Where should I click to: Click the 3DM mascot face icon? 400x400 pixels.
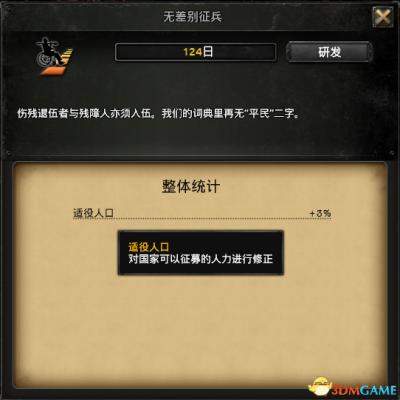point(320,387)
